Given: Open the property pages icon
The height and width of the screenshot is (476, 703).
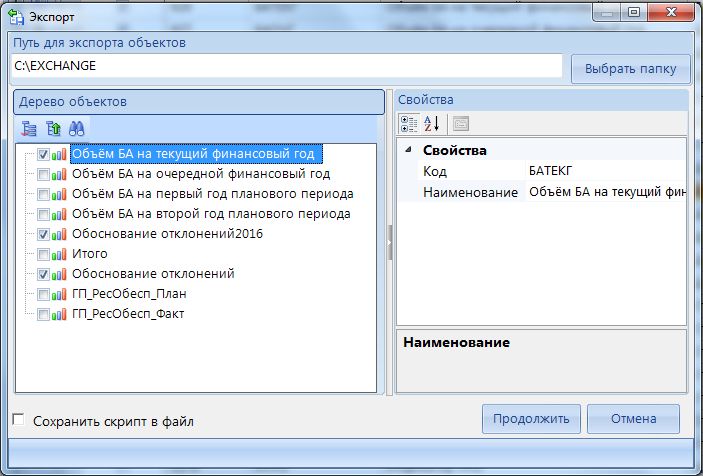Looking at the screenshot, I should (460, 124).
